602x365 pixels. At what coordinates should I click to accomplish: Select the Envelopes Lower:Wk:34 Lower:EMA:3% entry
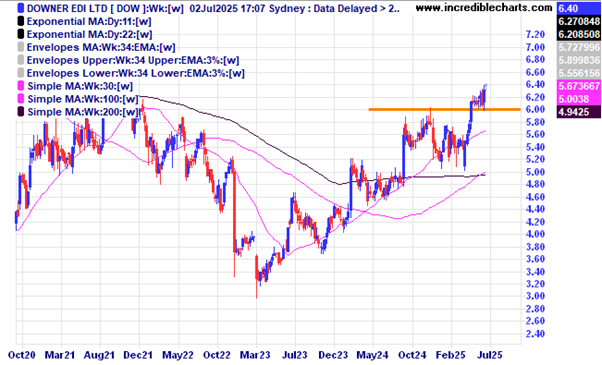coord(136,73)
